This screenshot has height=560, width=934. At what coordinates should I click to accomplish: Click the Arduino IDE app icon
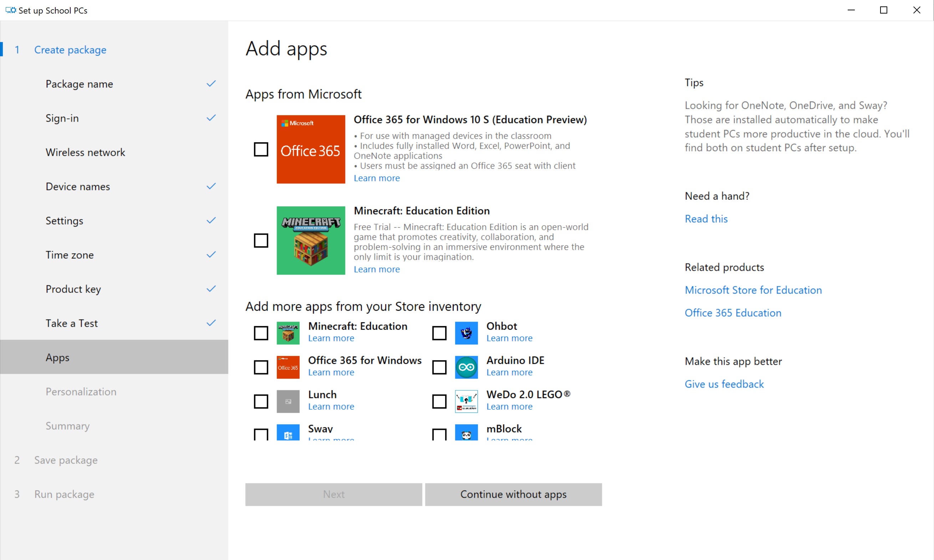pyautogui.click(x=466, y=367)
